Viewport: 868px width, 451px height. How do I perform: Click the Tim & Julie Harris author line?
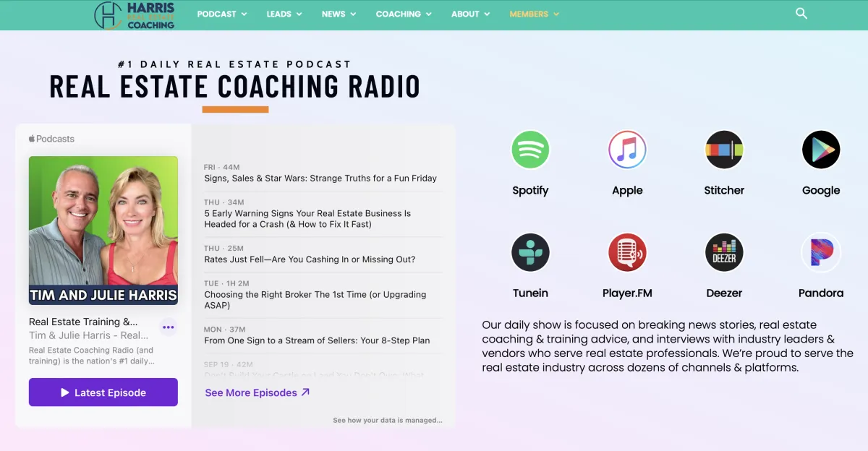click(89, 335)
